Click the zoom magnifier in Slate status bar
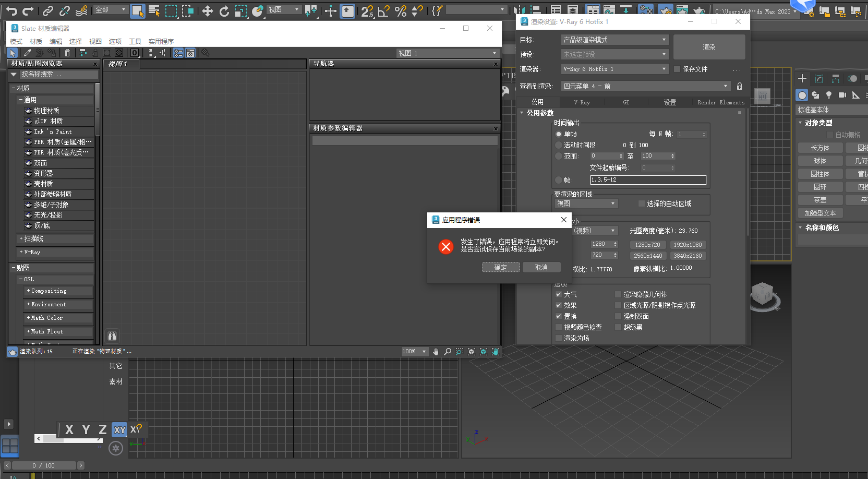868x479 pixels. coord(448,352)
